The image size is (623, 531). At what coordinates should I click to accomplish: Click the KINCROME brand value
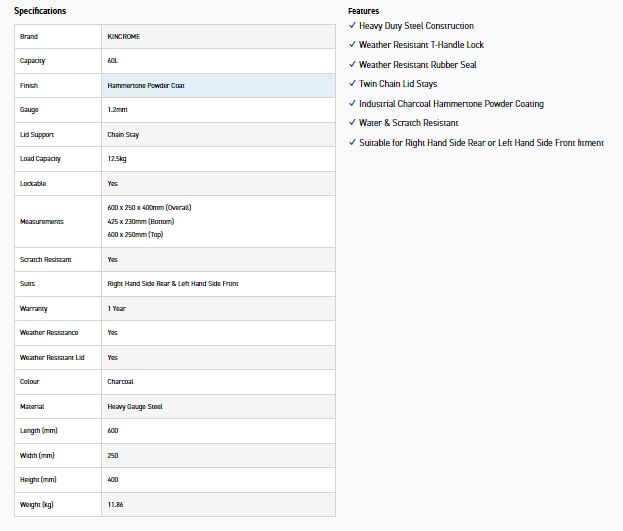(x=124, y=37)
